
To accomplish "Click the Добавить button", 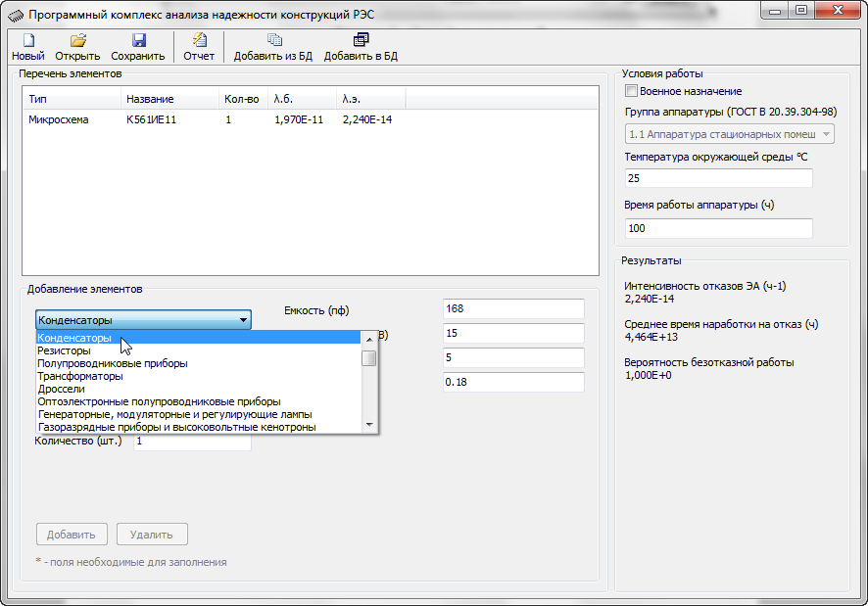I will coord(72,535).
